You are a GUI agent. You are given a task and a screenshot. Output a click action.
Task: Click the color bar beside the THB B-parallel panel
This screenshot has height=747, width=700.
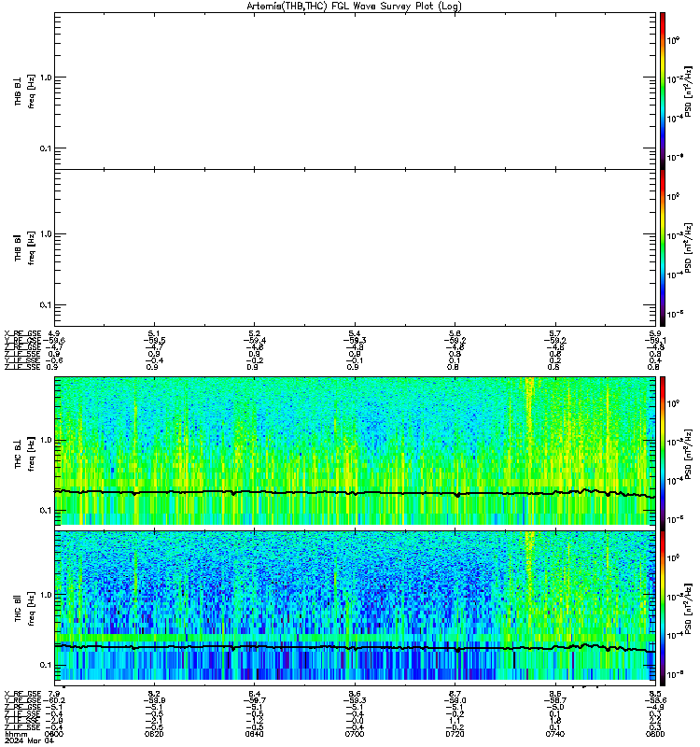click(x=663, y=247)
